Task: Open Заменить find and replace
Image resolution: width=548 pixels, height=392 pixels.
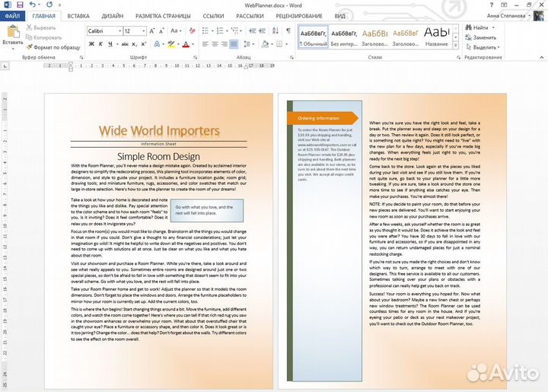Action: click(481, 37)
